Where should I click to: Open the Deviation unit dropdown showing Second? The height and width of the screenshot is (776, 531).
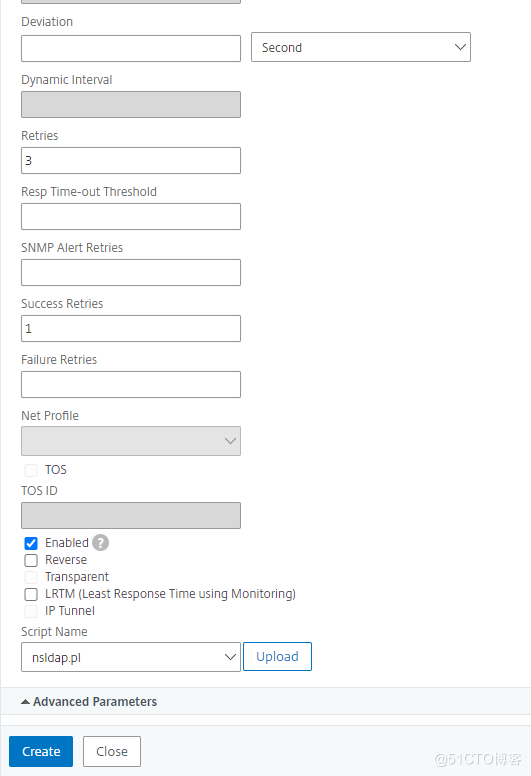pos(361,48)
